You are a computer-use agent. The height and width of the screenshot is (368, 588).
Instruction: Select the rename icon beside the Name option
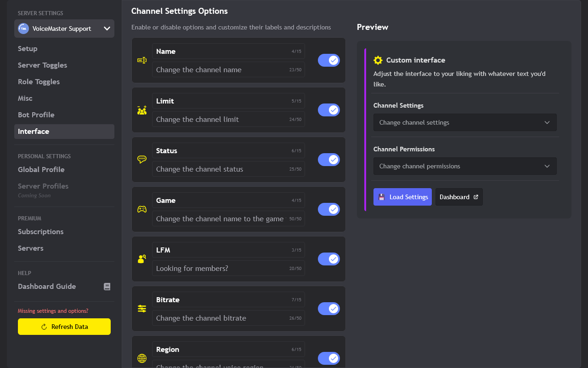coord(142,60)
